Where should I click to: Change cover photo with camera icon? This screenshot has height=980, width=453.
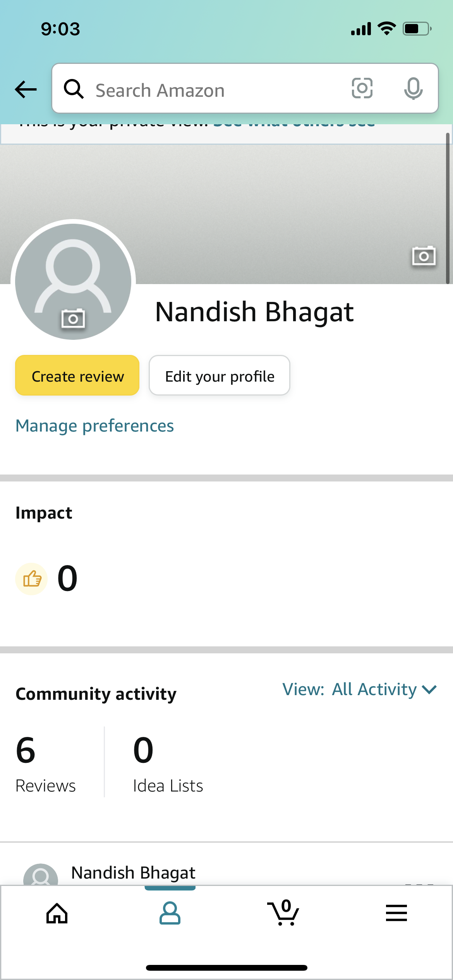[x=424, y=256]
